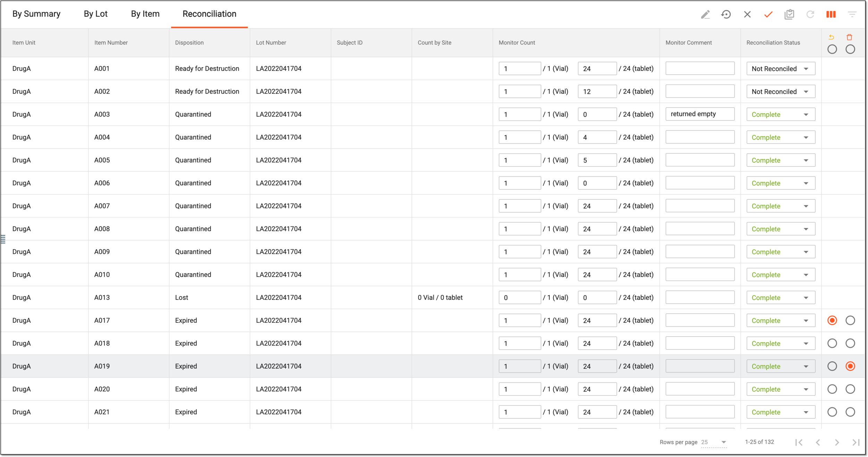The height and width of the screenshot is (457, 868).
Task: Open the Complete status dropdown for A006
Action: coord(781,183)
